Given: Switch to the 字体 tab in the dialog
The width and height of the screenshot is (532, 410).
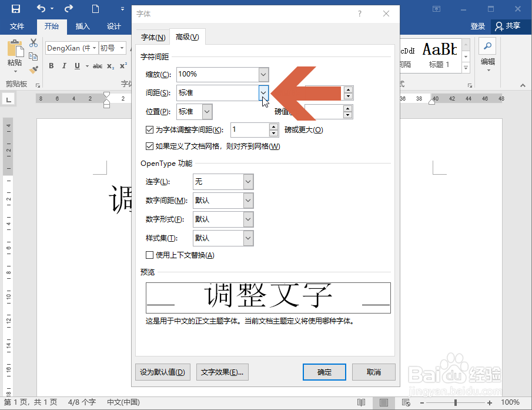Looking at the screenshot, I should pos(153,36).
